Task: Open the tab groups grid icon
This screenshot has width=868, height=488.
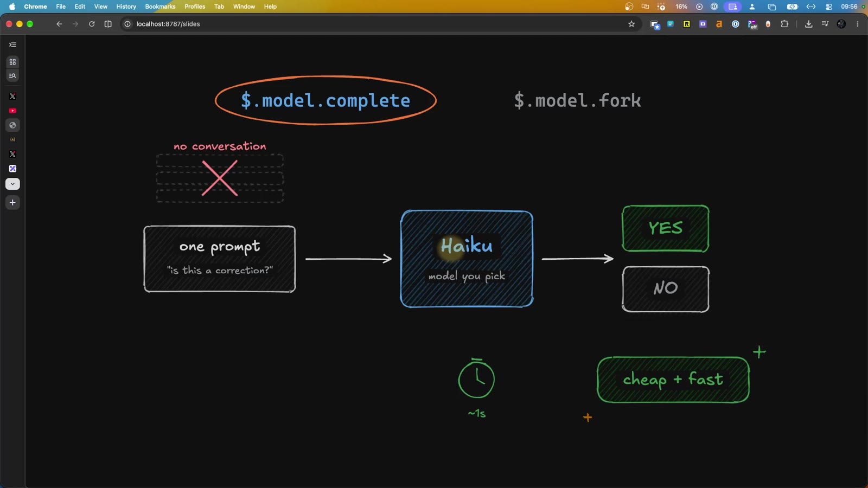Action: point(12,62)
